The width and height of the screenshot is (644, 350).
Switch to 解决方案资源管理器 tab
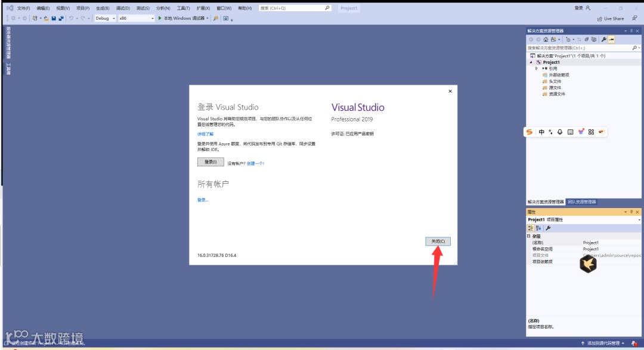[546, 202]
